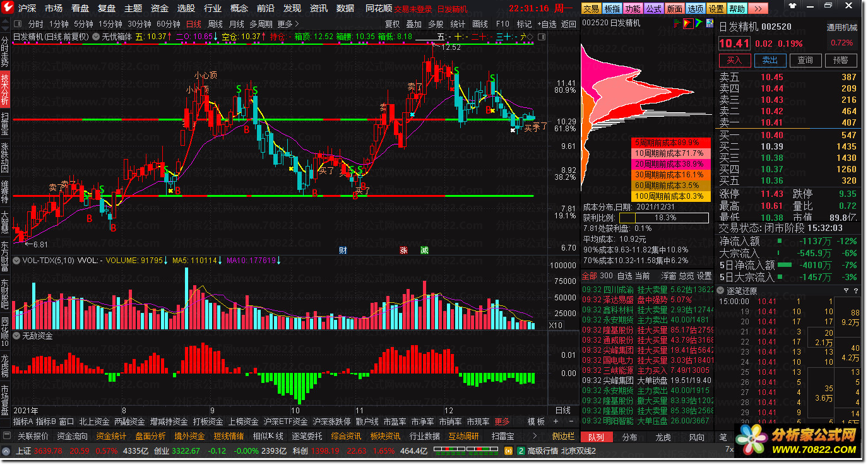
Task: Select the 周线 weekly period
Action: pyautogui.click(x=215, y=24)
